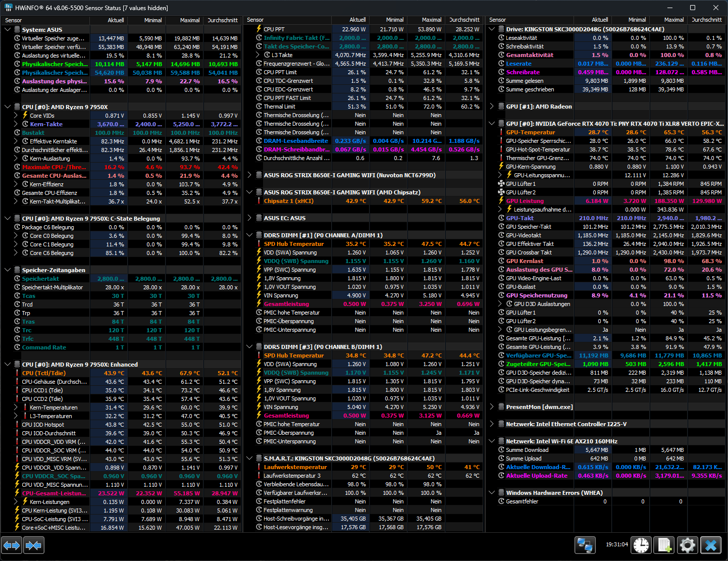Click the clock icon beside DRAM-Lesebandbreite
Image resolution: width=728 pixels, height=561 pixels.
point(259,141)
